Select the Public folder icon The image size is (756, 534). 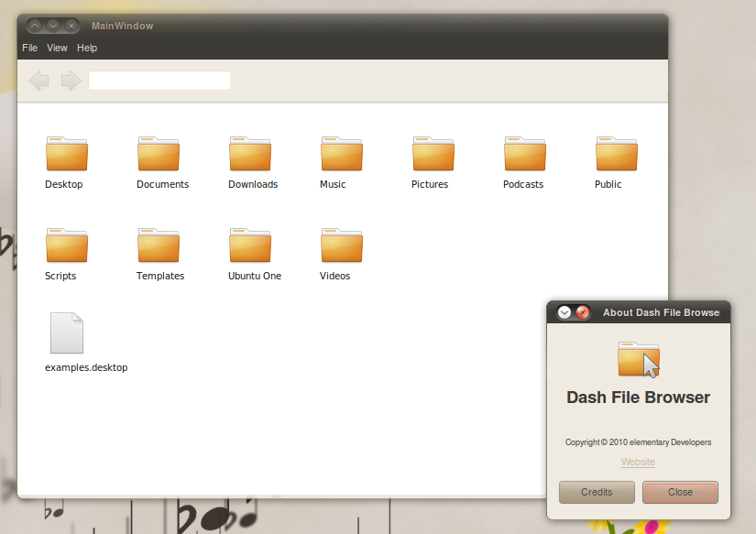[x=614, y=154]
